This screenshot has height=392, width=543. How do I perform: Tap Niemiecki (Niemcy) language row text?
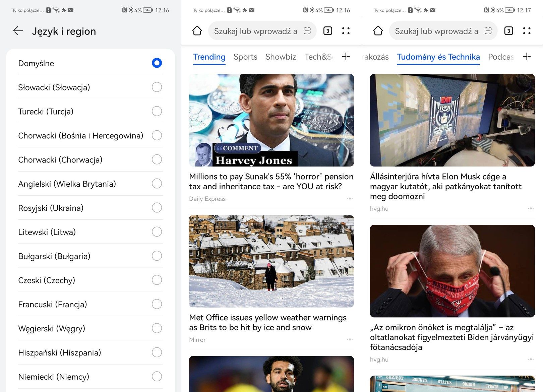pos(54,377)
